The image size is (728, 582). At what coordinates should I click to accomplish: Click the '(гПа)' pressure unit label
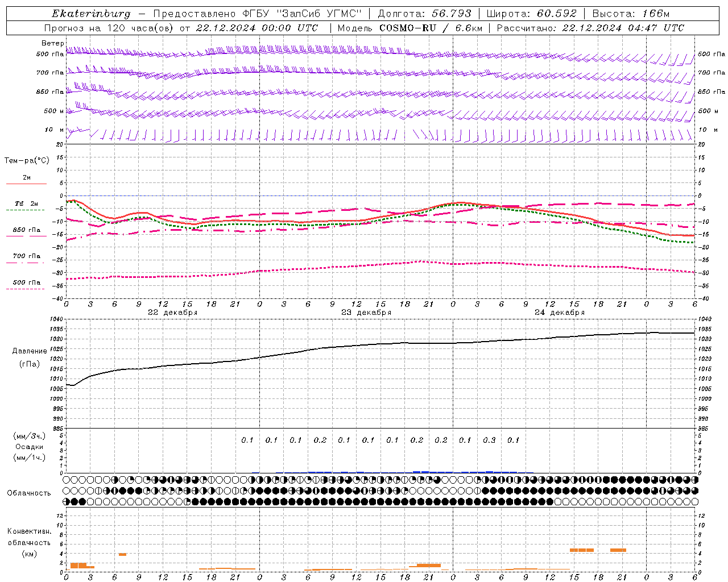30,364
